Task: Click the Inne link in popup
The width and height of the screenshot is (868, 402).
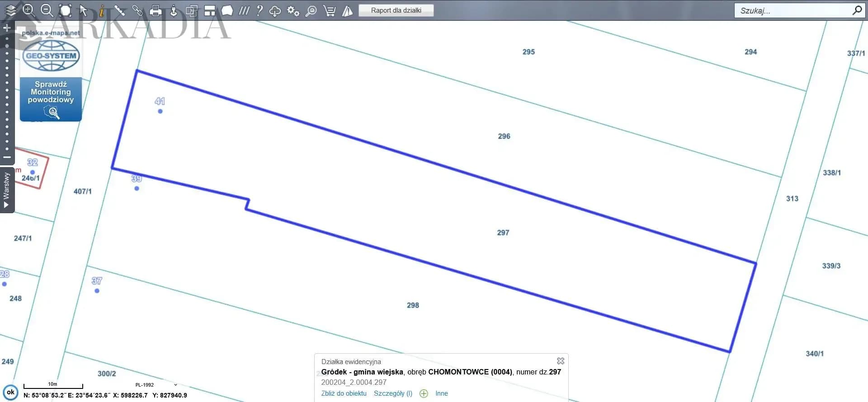Action: pyautogui.click(x=442, y=393)
